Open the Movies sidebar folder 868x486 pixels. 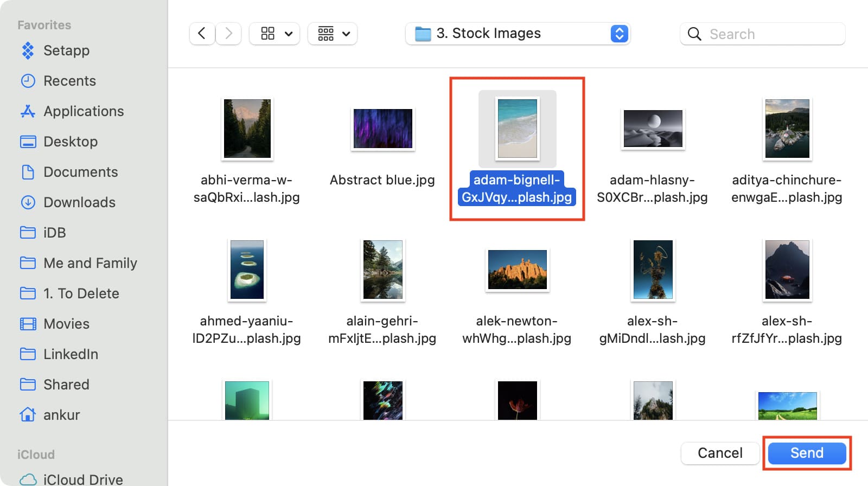click(x=66, y=324)
